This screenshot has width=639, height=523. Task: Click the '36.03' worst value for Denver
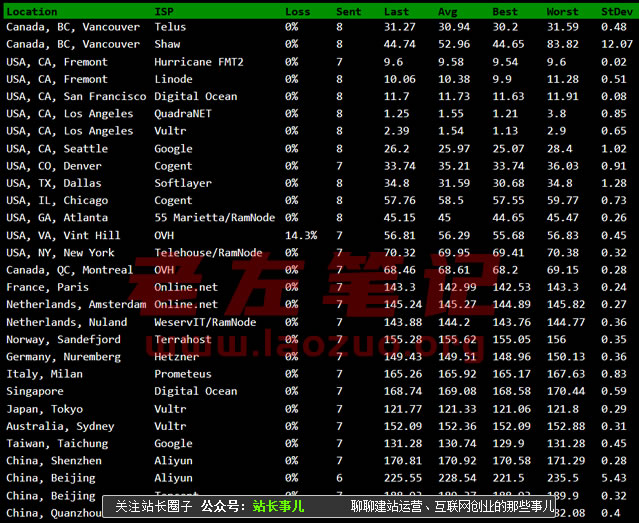tap(562, 166)
